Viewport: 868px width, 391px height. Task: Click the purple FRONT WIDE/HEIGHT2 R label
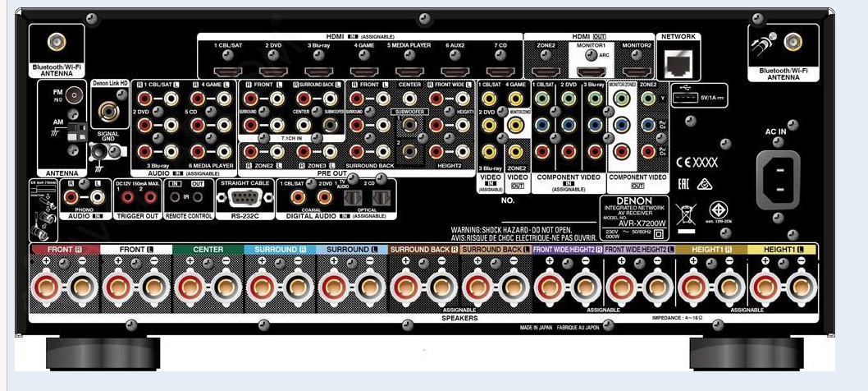coord(568,250)
